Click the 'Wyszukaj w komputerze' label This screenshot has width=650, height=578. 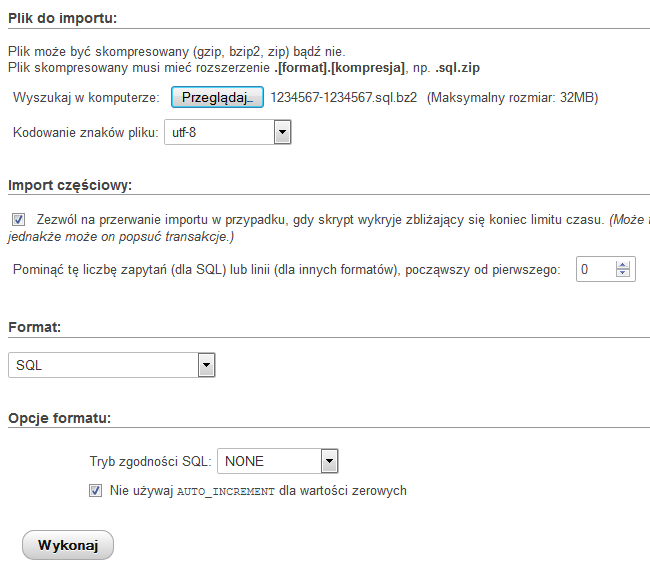pyautogui.click(x=86, y=98)
